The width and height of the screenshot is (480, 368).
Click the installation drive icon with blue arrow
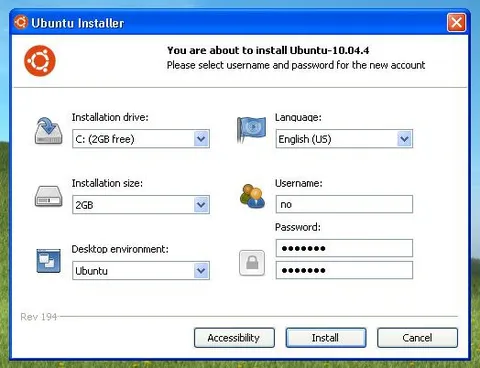point(49,131)
